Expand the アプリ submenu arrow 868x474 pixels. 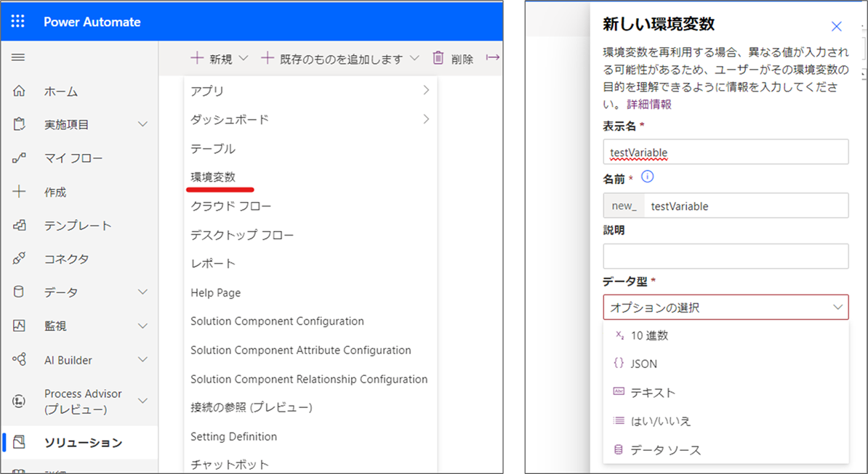point(426,89)
